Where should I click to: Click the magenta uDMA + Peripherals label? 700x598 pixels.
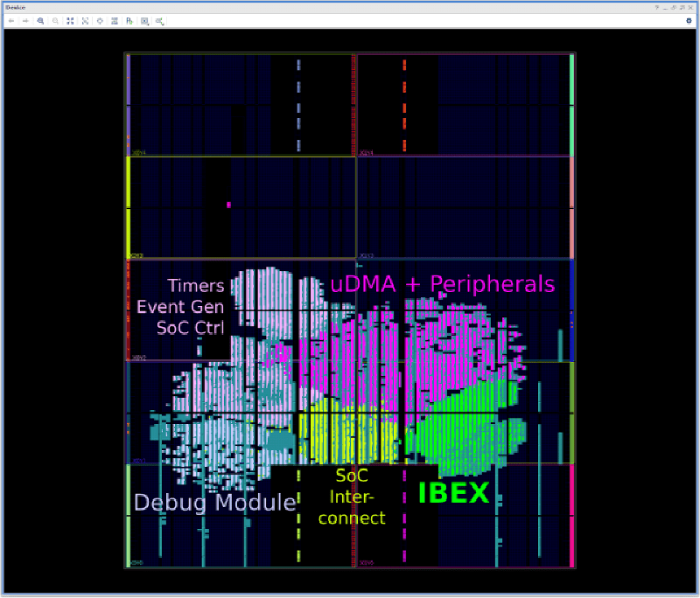tap(442, 283)
